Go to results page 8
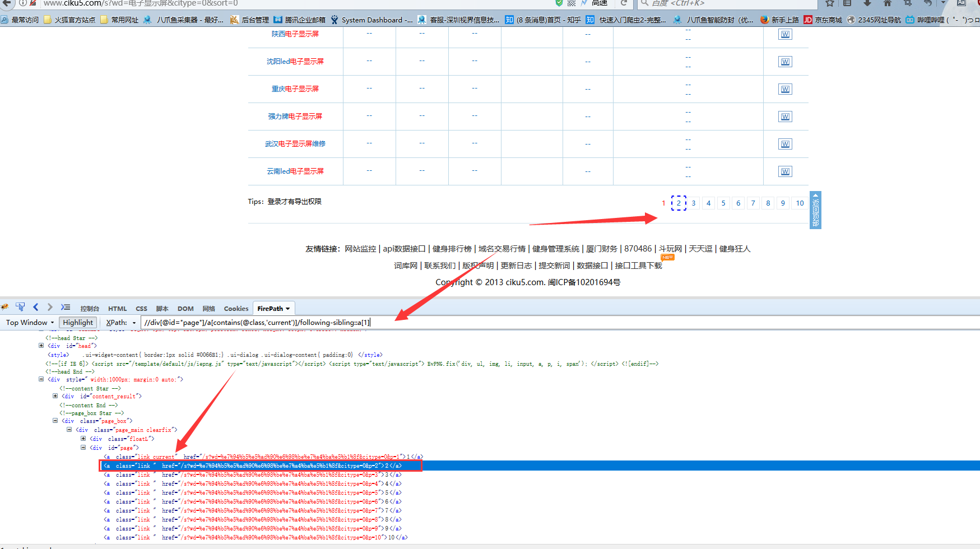This screenshot has height=549, width=980. tap(768, 203)
